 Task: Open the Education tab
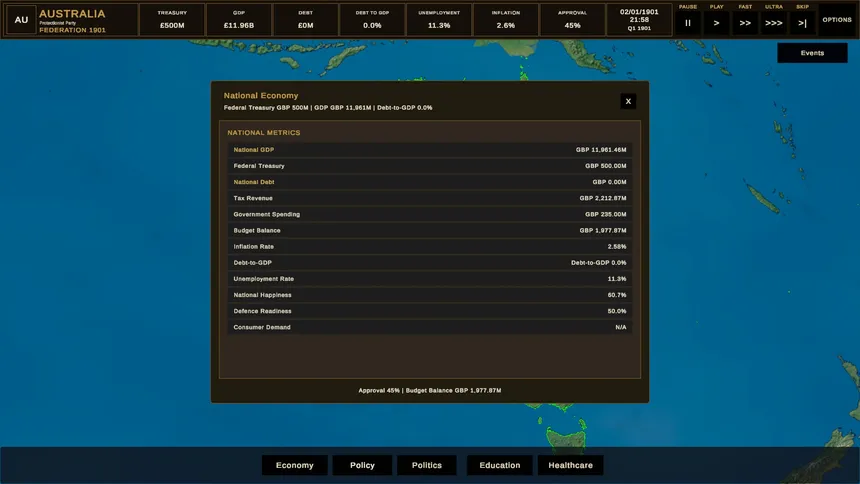[500, 465]
